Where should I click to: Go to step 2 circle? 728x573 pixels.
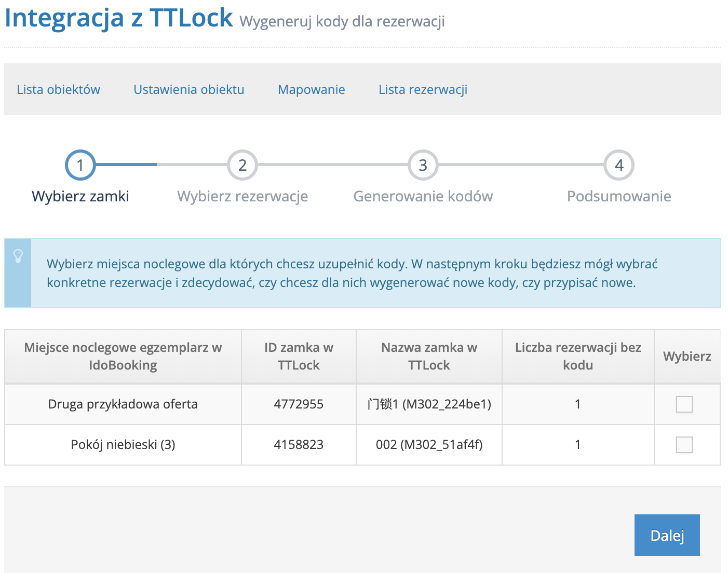242,165
